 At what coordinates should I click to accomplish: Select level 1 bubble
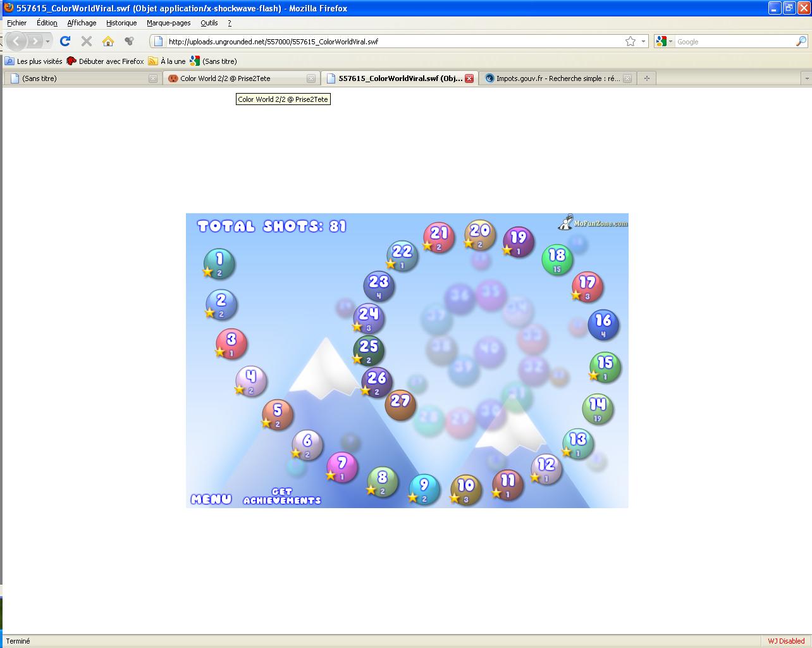tap(219, 263)
